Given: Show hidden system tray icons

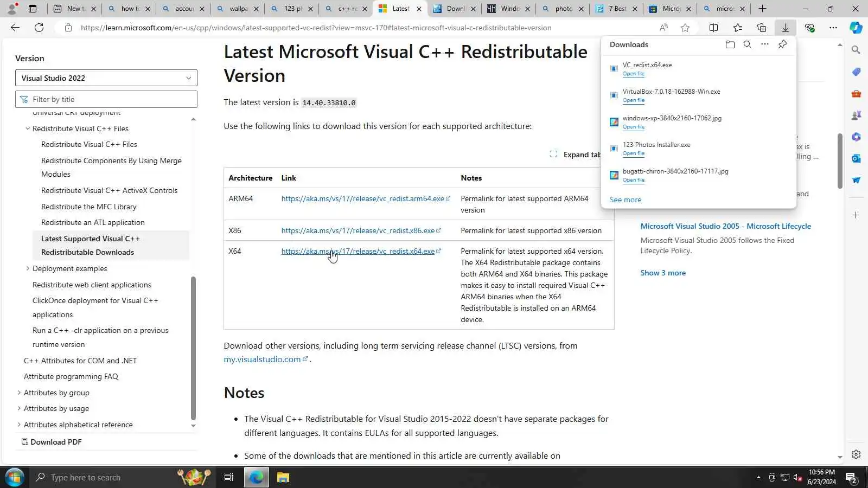Looking at the screenshot, I should click(758, 478).
